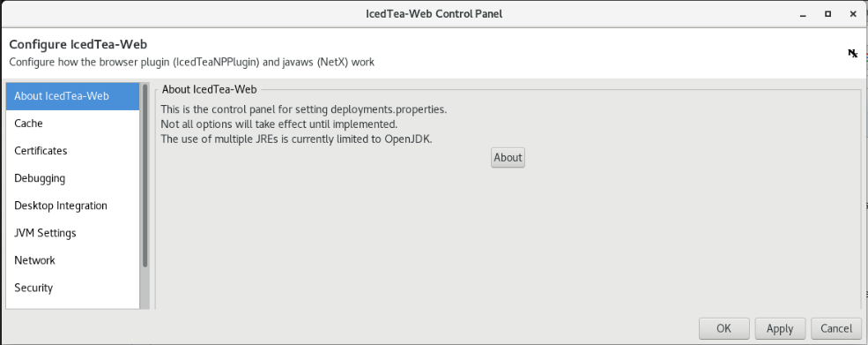Screen dimensions: 868x345
Task: Close the IcedTea-Web Control Panel window
Action: point(853,14)
